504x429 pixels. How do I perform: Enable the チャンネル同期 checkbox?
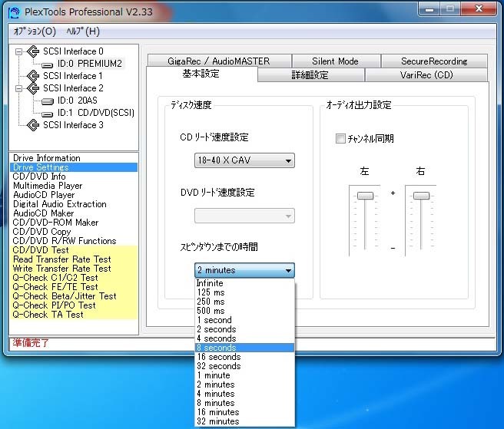click(340, 139)
